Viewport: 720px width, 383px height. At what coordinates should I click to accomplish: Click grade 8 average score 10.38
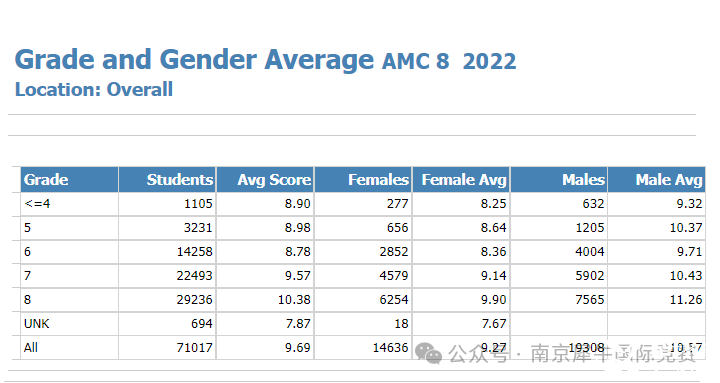coord(294,300)
